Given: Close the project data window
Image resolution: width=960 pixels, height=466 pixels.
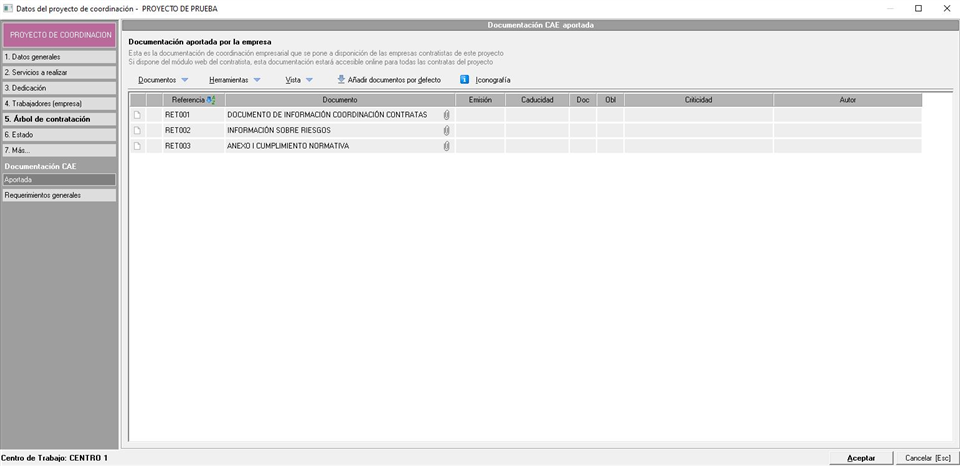Looking at the screenshot, I should pyautogui.click(x=947, y=9).
